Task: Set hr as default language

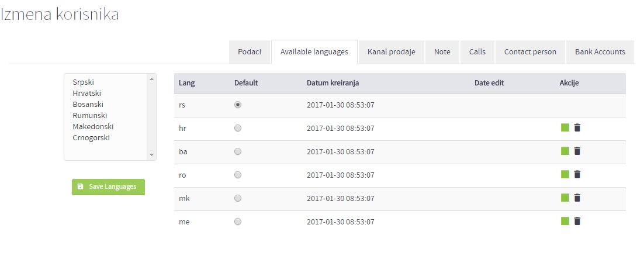Action: (238, 128)
